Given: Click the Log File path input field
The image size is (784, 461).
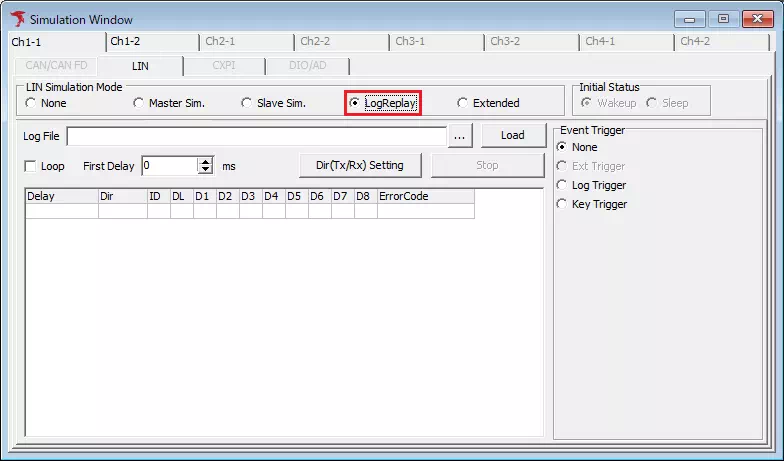Looking at the screenshot, I should click(256, 136).
